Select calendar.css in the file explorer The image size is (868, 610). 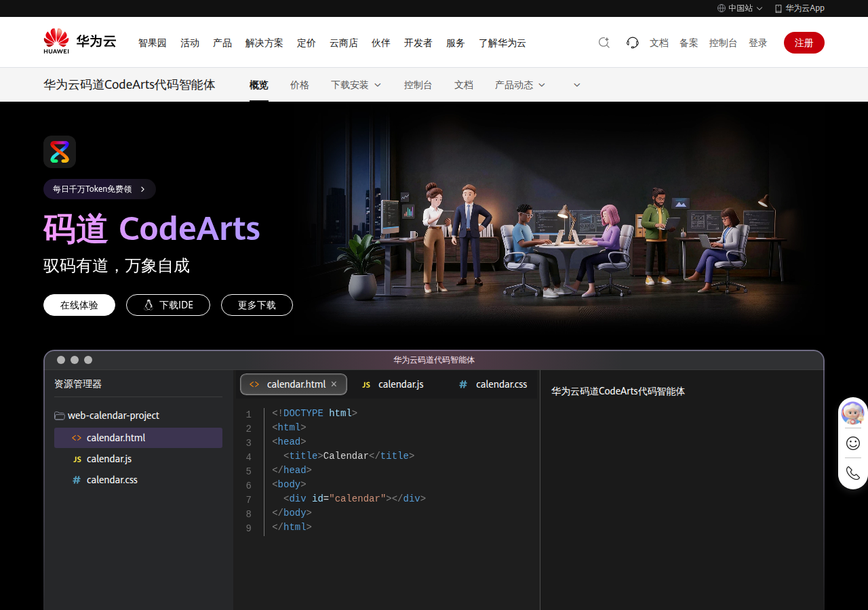(x=138, y=480)
